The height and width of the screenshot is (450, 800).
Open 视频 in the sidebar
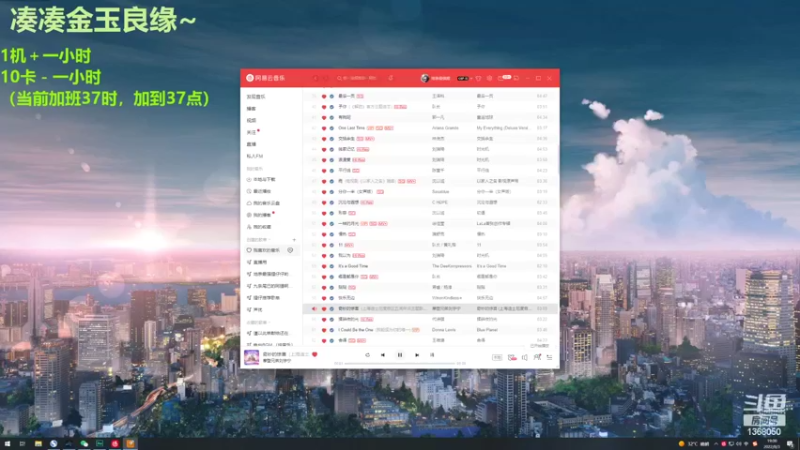(252, 120)
